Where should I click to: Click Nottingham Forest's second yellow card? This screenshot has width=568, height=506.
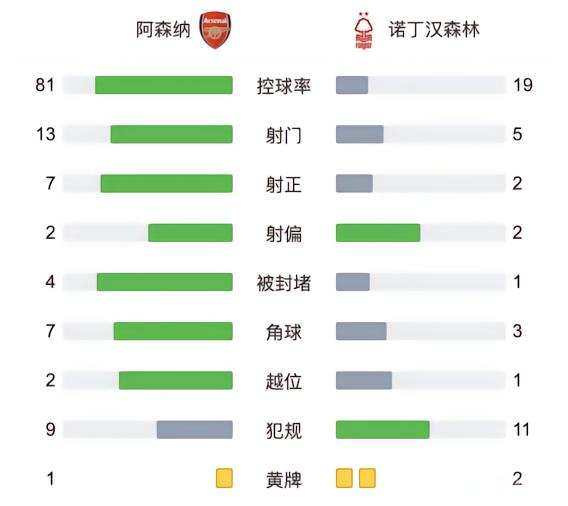[367, 478]
